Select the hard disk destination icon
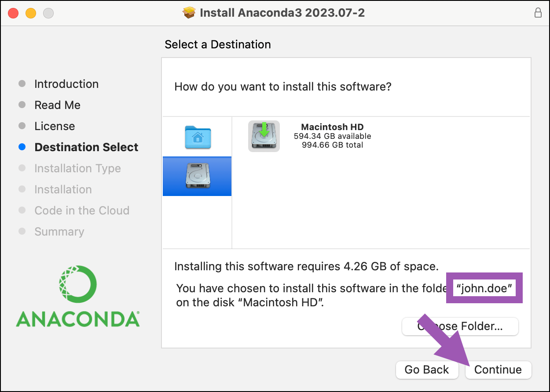 coord(197,176)
